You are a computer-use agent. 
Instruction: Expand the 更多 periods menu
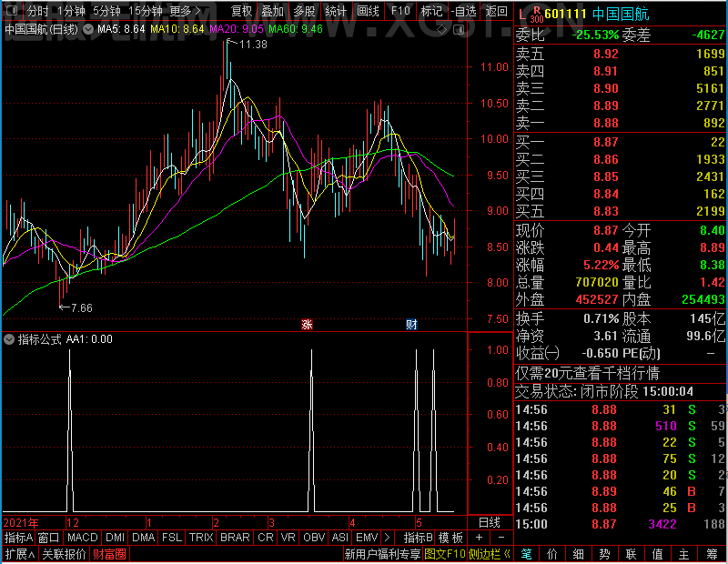(x=185, y=10)
